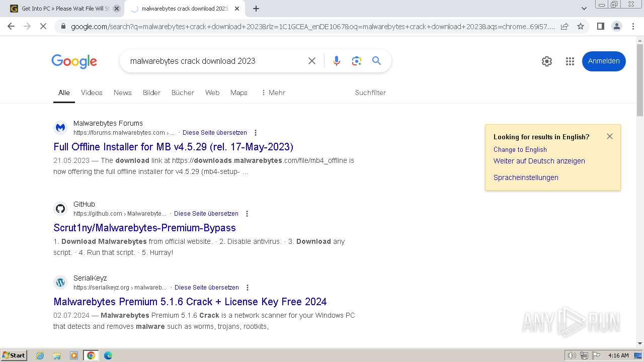Select the Videos search tab

coord(92,93)
